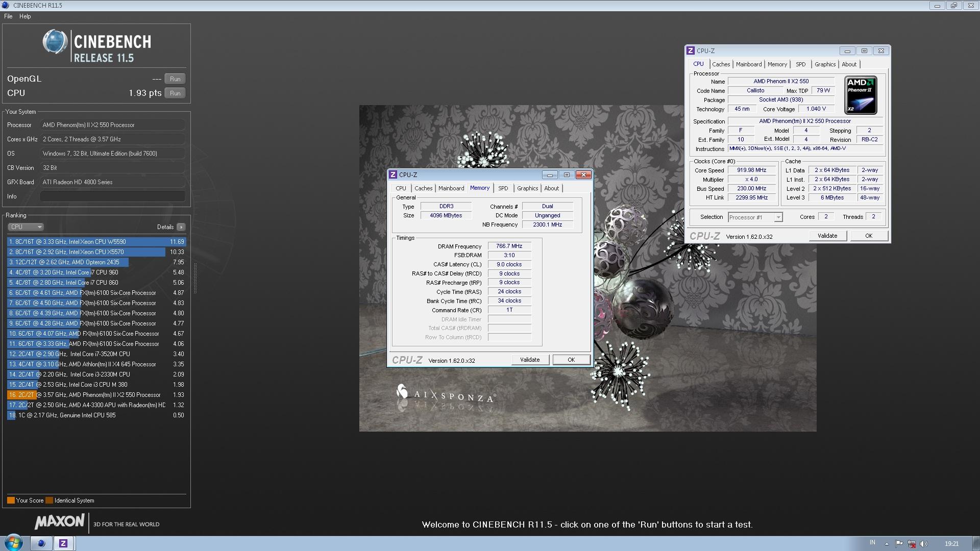Open the volume speaker tray icon
Image resolution: width=980 pixels, height=551 pixels.
click(x=924, y=544)
